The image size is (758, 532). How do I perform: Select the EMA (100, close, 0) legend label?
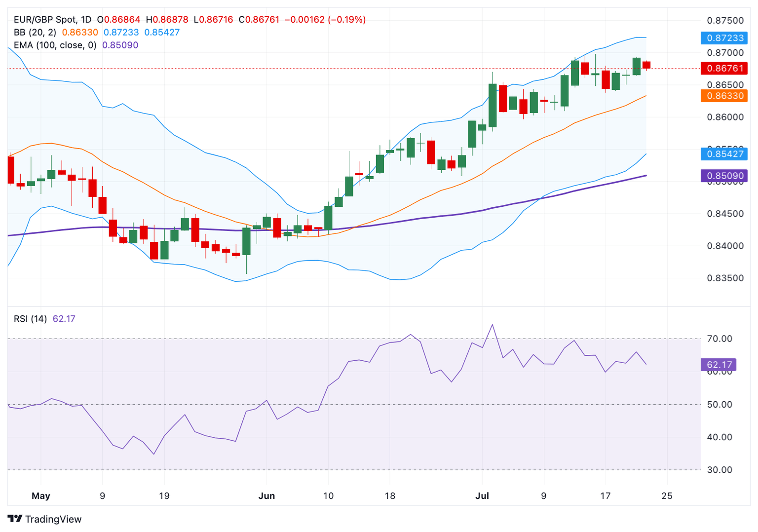[x=55, y=45]
